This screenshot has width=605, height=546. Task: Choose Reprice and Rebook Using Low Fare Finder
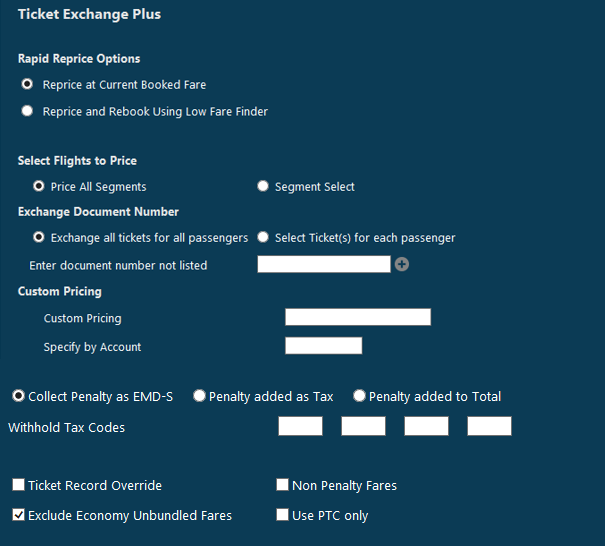pyautogui.click(x=27, y=111)
